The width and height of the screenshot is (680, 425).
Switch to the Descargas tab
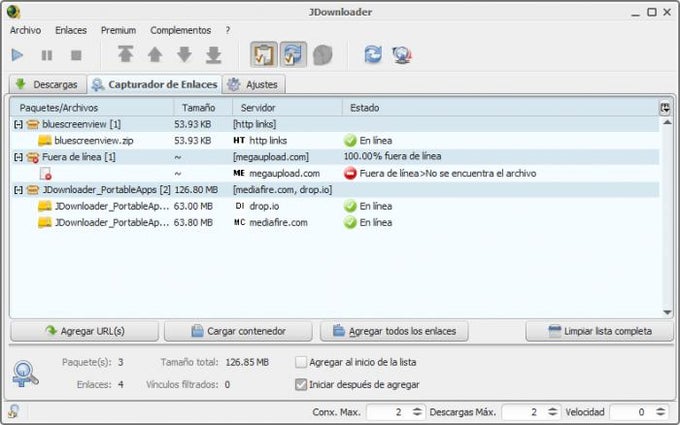[48, 84]
